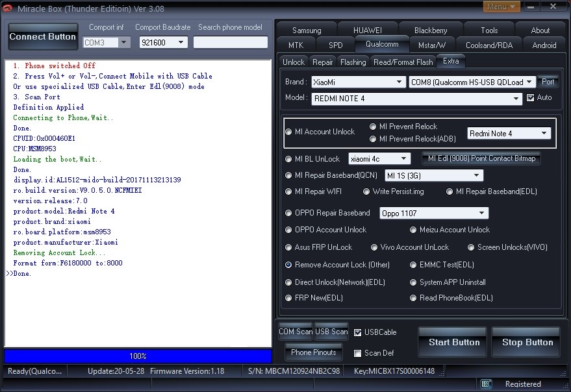Choose Write Persist.img option
This screenshot has width=571, height=392.
tap(366, 191)
